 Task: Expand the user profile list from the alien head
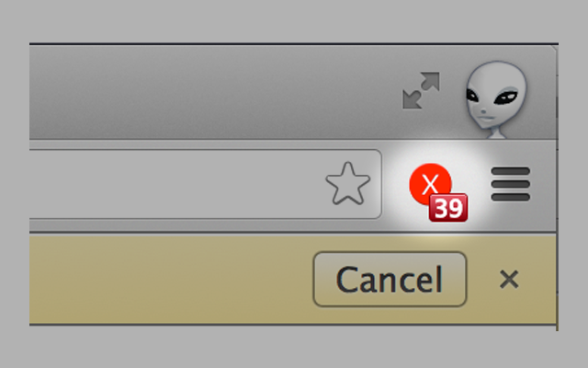tap(496, 99)
